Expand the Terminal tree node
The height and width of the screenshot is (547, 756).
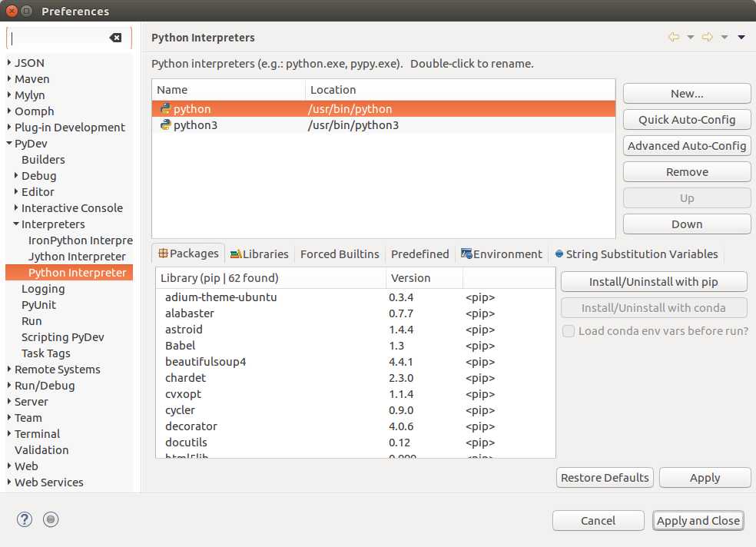point(9,434)
